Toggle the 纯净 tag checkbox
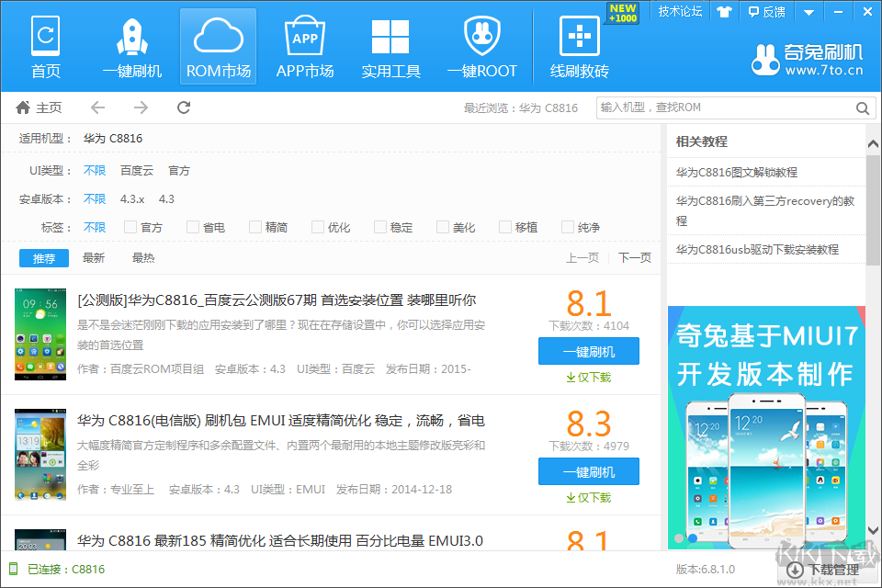This screenshot has width=882, height=588. (568, 227)
